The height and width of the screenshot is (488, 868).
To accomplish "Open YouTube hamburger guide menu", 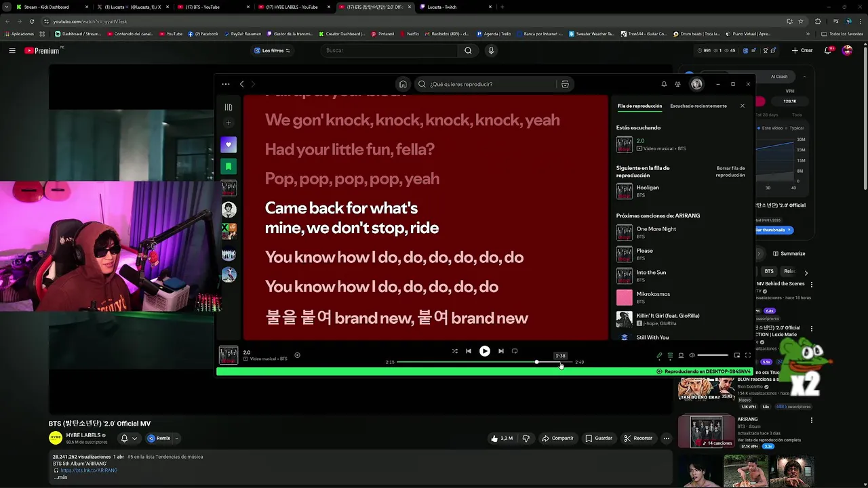I will (12, 50).
